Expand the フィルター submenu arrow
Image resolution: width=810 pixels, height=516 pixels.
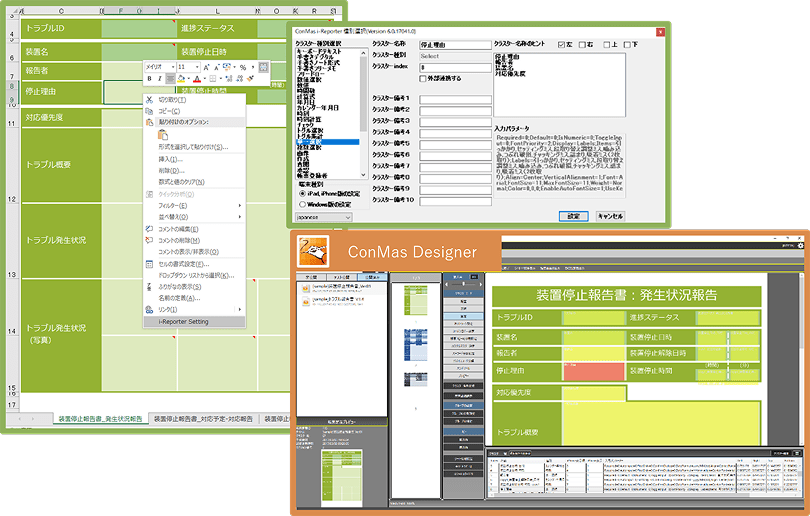[x=240, y=206]
